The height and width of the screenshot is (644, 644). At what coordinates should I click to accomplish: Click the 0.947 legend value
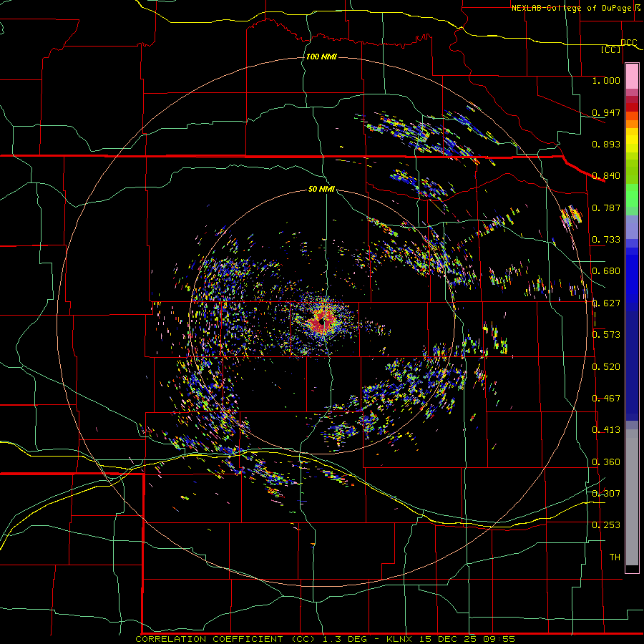click(x=606, y=112)
